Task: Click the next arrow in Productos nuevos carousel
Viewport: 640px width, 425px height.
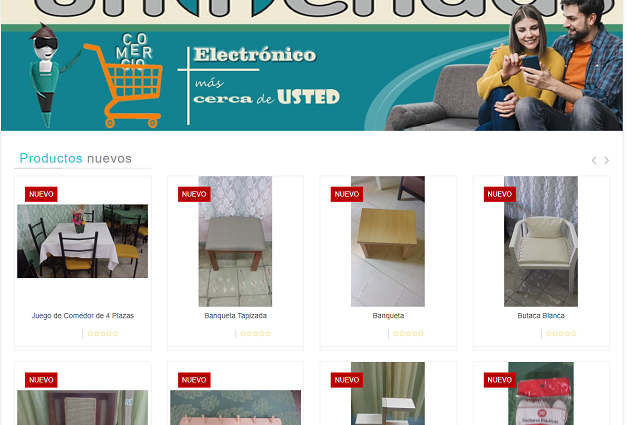Action: [607, 160]
